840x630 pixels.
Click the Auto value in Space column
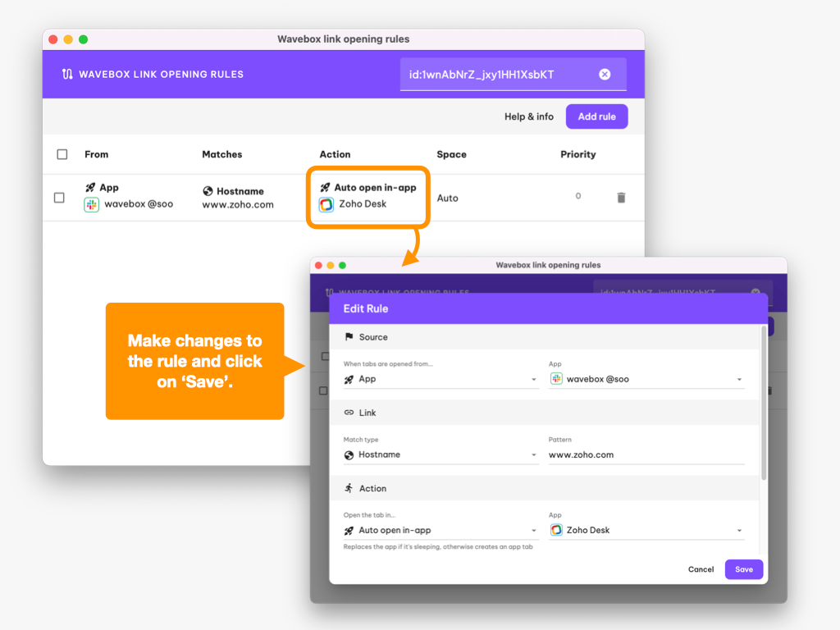click(447, 199)
